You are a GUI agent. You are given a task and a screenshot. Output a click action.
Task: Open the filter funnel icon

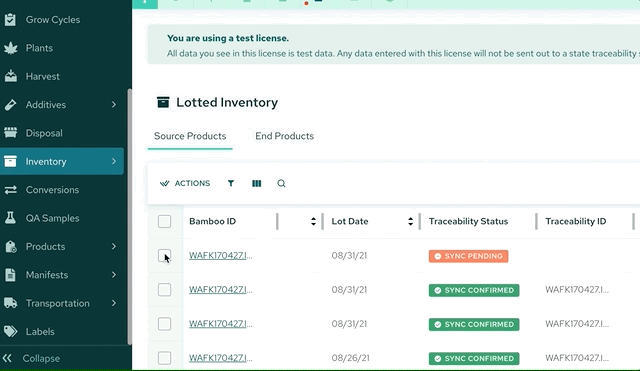point(231,183)
